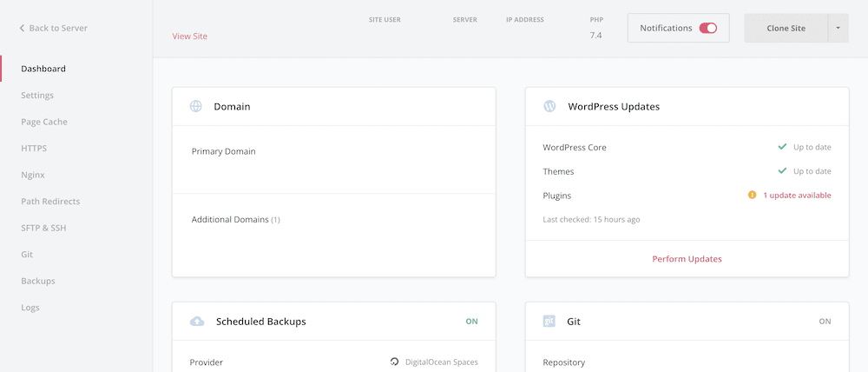Click the Git ON status
Viewport: 868px width, 372px height.
(825, 322)
